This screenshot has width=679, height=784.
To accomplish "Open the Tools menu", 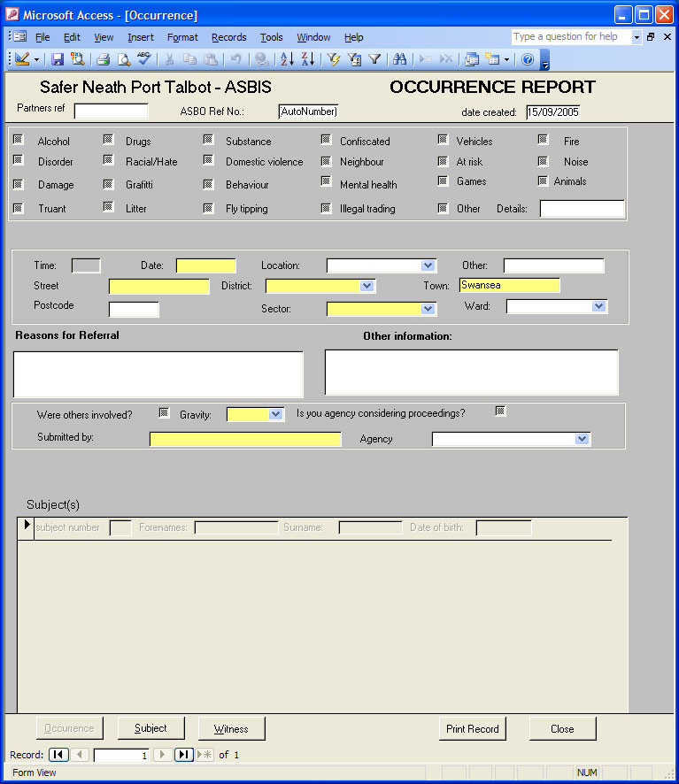I will coord(271,37).
